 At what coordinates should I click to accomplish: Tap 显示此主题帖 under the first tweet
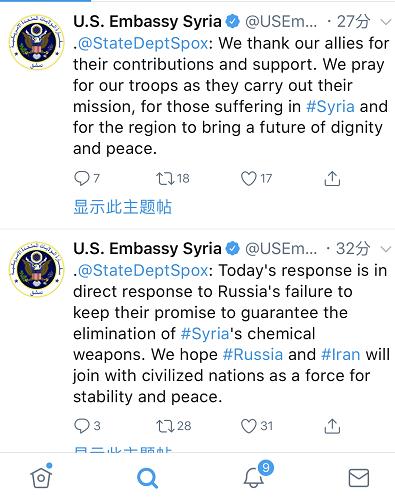122,207
